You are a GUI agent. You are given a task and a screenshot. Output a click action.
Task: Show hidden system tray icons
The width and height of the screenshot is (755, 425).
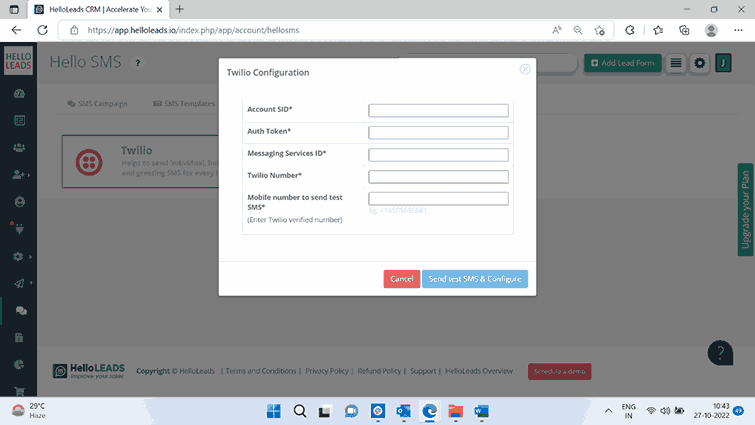click(609, 411)
